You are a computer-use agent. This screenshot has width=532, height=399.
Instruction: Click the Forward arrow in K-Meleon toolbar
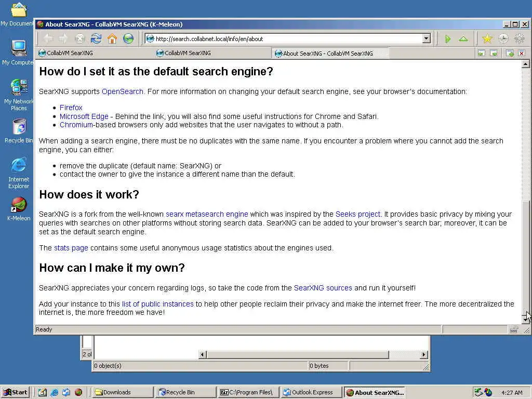click(63, 38)
